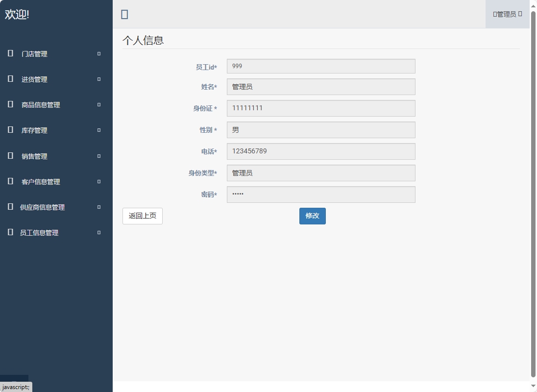Click the user icon beside 管理员
The image size is (537, 392).
pyautogui.click(x=494, y=14)
